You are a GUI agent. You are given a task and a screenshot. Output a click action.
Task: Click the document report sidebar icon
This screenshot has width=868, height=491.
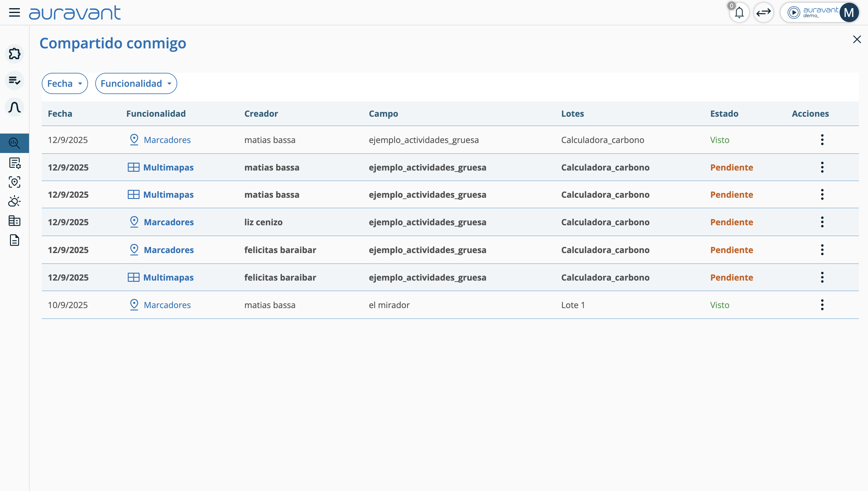[x=15, y=240]
